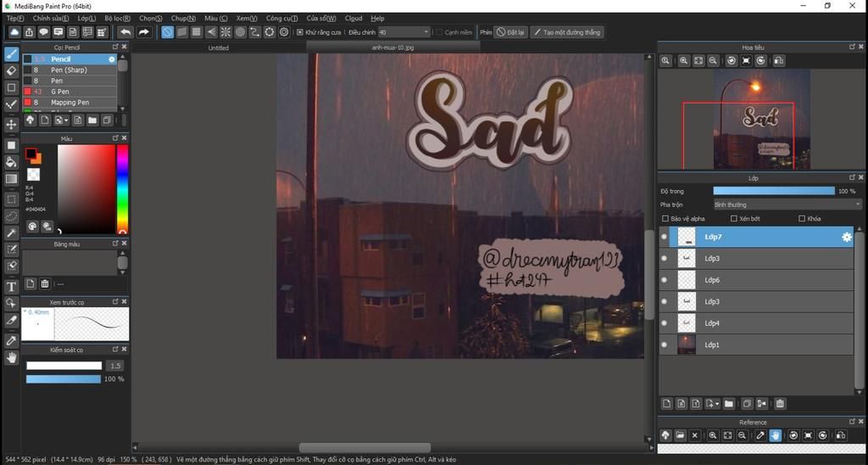Select the G Pen brush

[70, 92]
